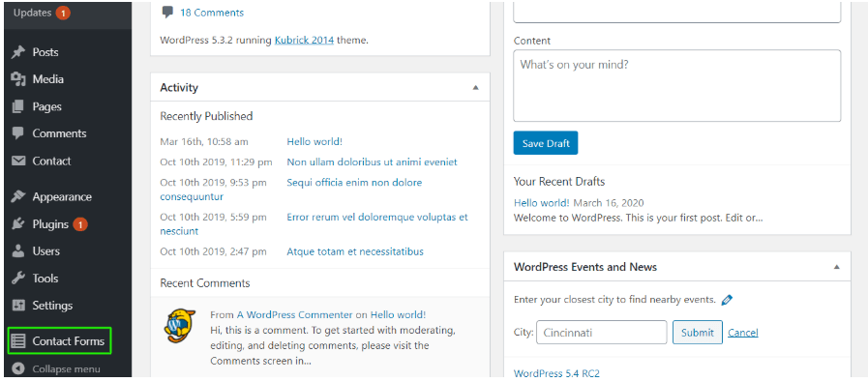This screenshot has width=868, height=382.
Task: Click the Contact envelope icon
Action: [18, 162]
